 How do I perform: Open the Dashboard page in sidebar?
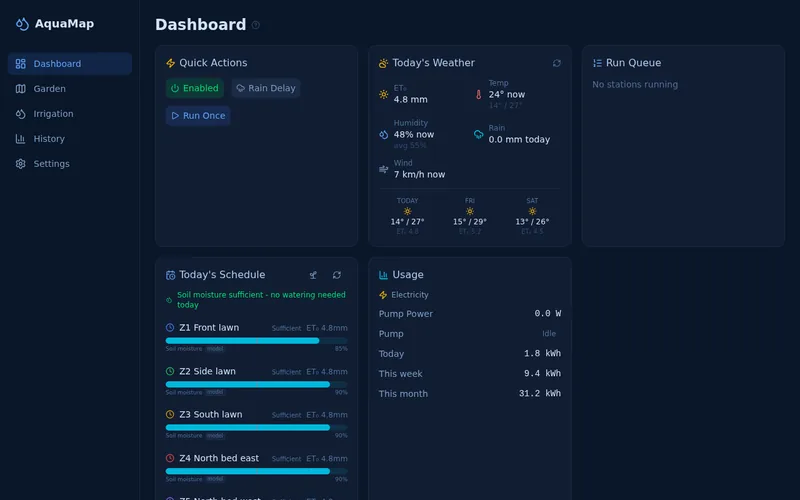point(70,64)
